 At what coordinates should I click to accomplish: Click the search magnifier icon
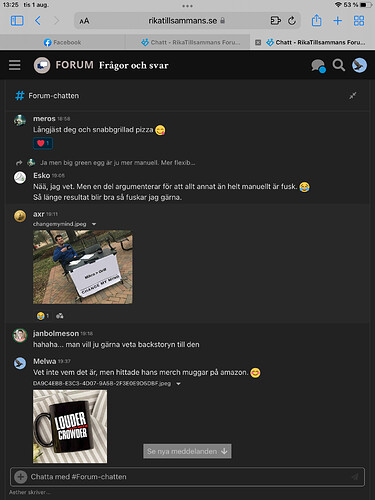tap(338, 65)
